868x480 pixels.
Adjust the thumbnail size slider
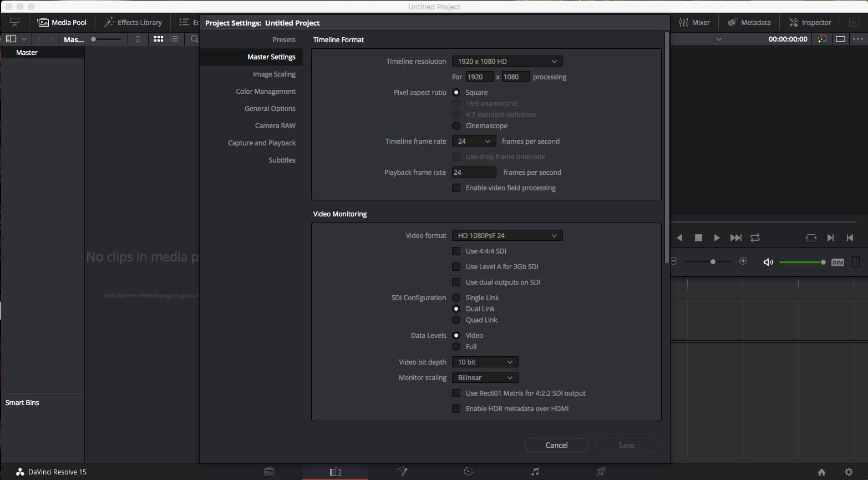106,39
